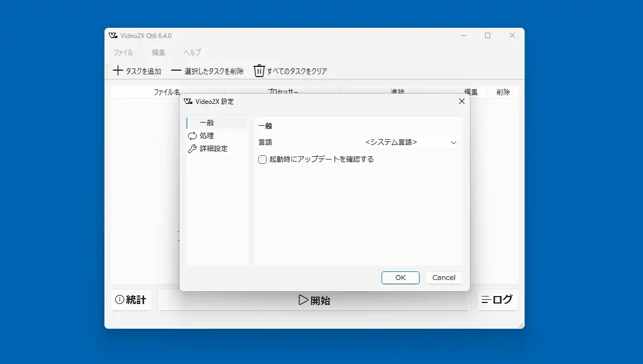Click the circular arrows icon beside 処理
The width and height of the screenshot is (643, 364).
point(192,136)
